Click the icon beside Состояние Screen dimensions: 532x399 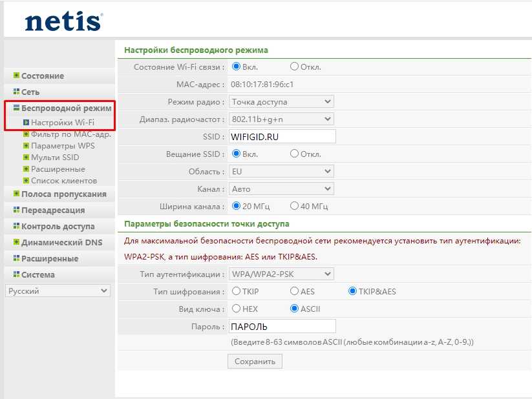16,76
